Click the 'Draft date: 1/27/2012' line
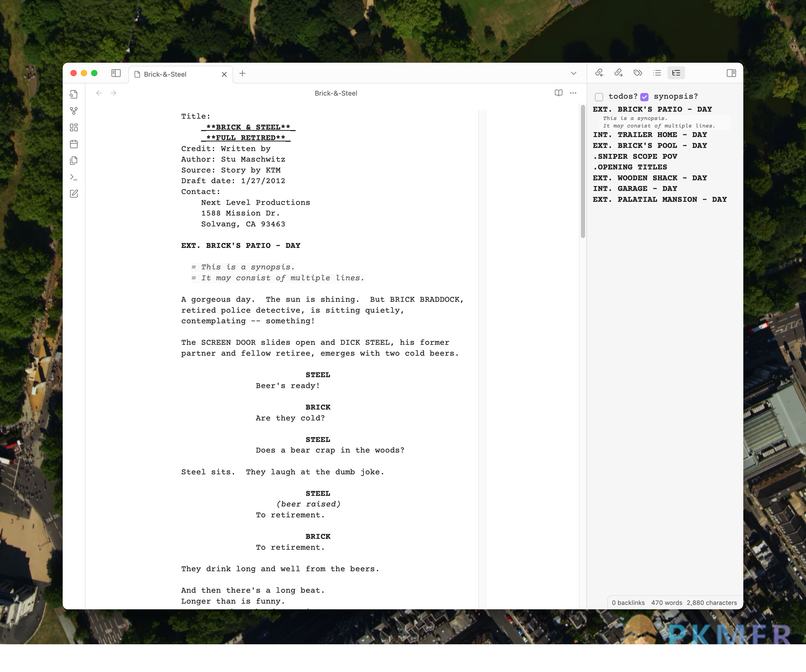This screenshot has height=672, width=806. (233, 181)
